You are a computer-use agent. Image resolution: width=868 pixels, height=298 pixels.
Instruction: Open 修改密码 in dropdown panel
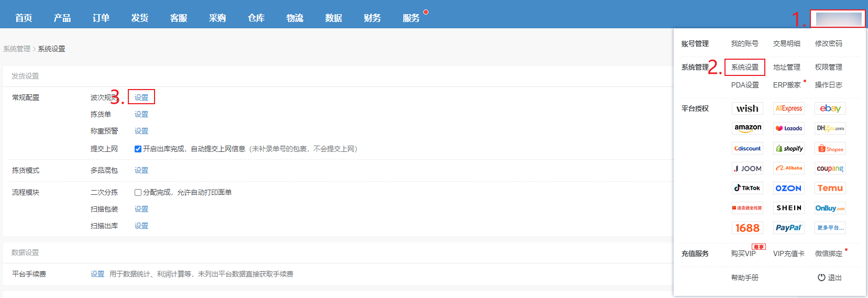point(829,43)
